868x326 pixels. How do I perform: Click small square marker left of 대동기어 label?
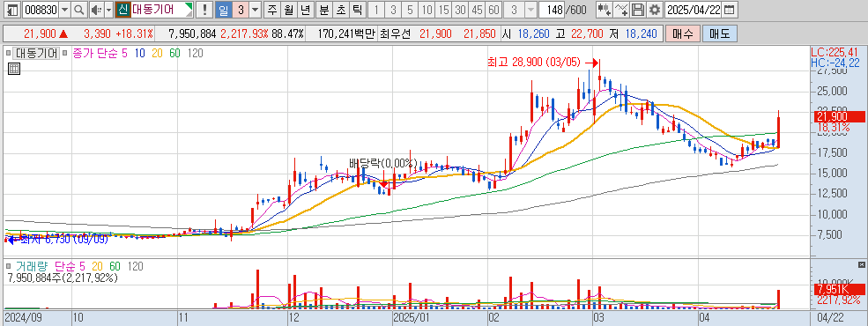tap(8, 53)
